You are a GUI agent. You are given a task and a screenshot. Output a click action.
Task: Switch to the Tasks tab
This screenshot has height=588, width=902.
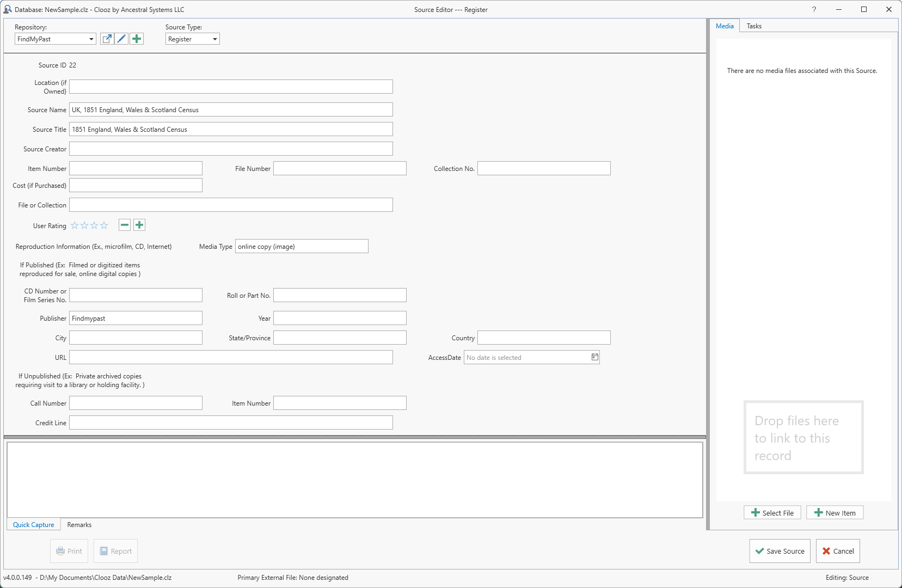point(754,26)
